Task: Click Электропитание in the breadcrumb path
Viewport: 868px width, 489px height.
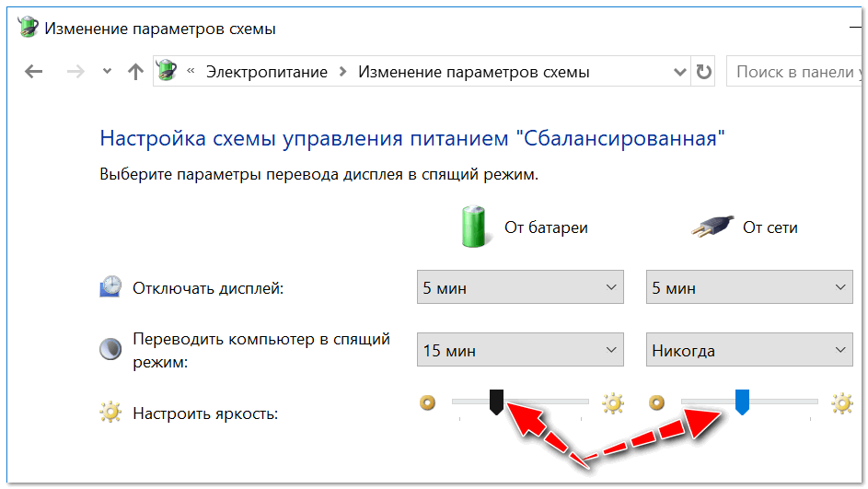Action: click(x=266, y=72)
